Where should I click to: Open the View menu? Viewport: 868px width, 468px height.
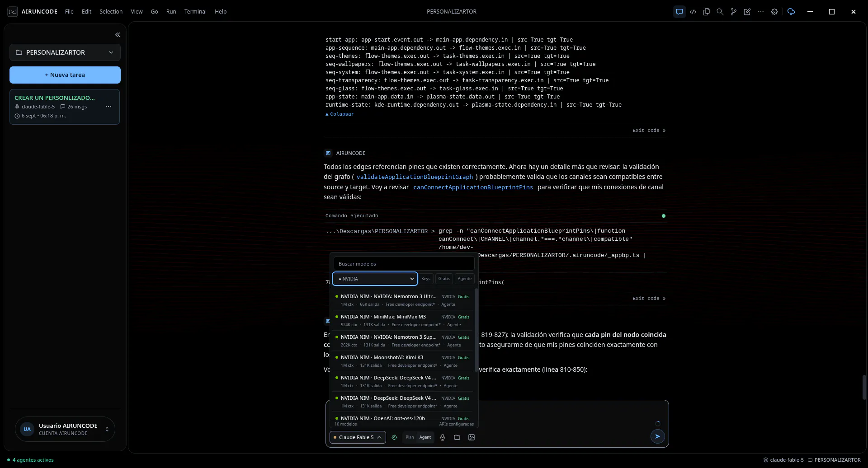tap(137, 12)
